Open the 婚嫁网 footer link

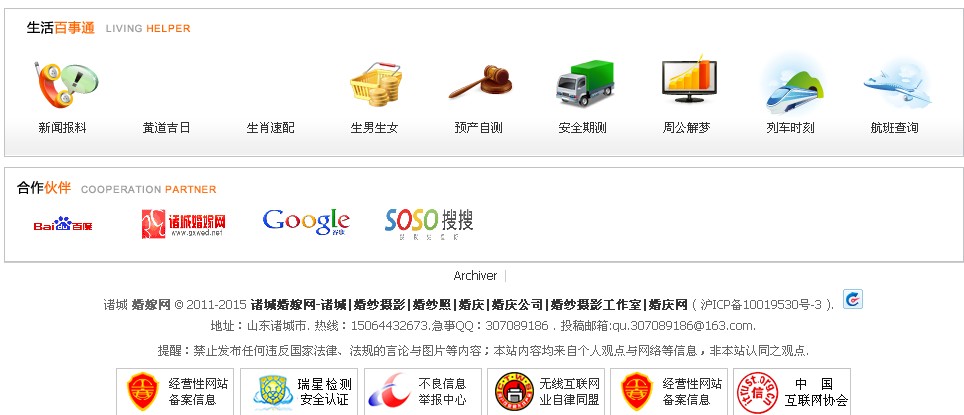point(151,304)
